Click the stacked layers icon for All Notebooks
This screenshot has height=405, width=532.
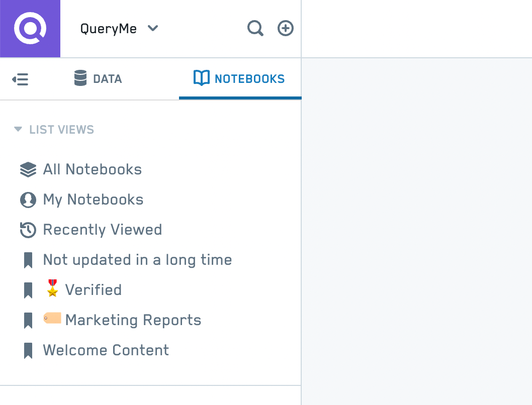tap(28, 170)
